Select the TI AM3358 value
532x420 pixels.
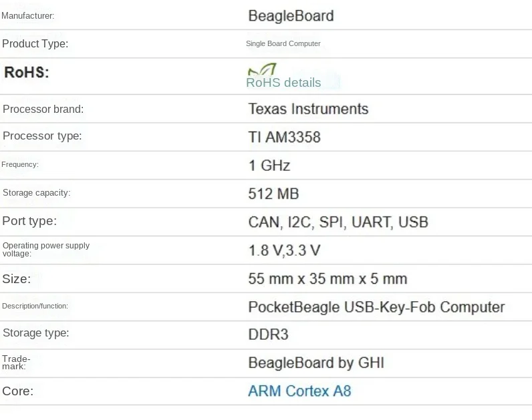[284, 138]
